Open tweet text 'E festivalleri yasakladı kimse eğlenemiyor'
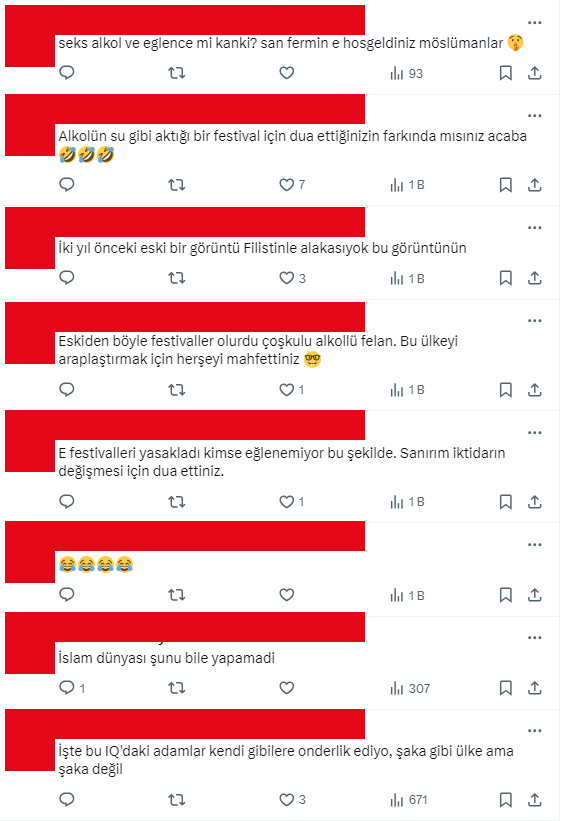This screenshot has height=821, width=571. point(282,462)
